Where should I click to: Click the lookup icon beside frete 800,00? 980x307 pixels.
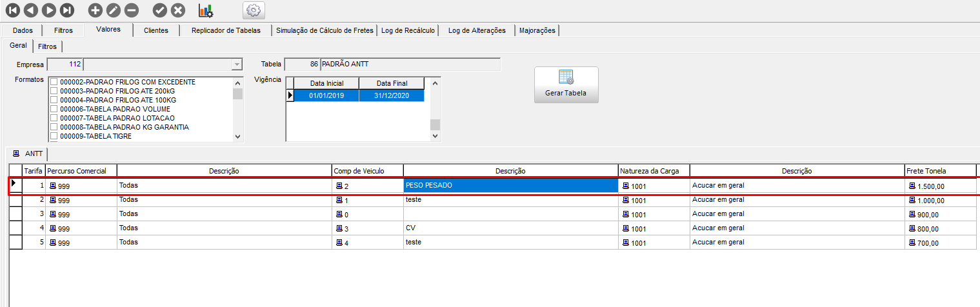click(912, 228)
